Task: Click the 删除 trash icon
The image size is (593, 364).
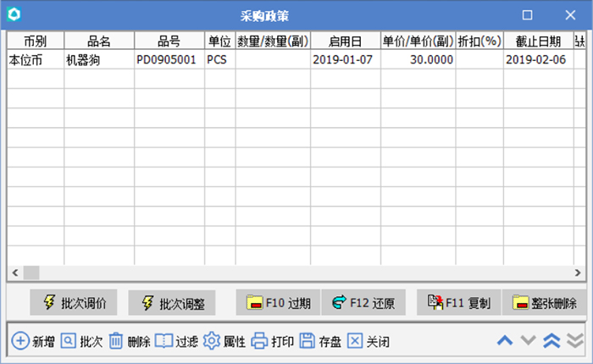Action: (x=116, y=341)
